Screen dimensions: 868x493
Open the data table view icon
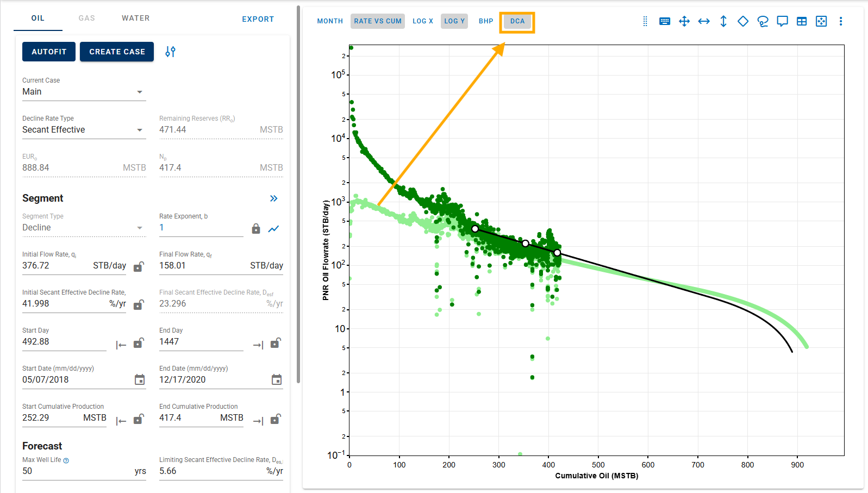[x=802, y=21]
